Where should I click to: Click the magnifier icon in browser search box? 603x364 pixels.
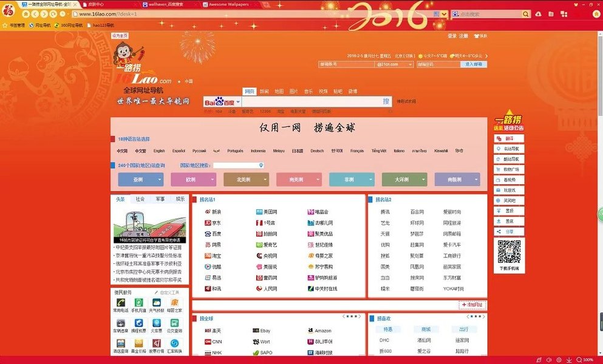525,14
